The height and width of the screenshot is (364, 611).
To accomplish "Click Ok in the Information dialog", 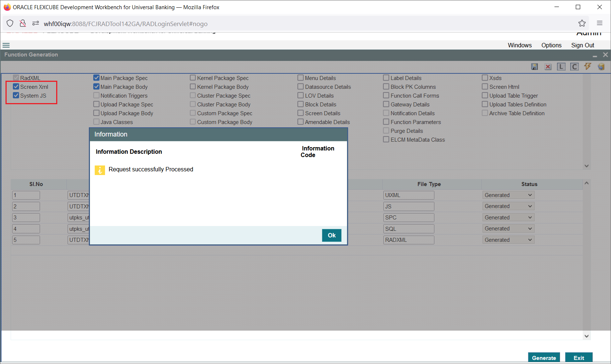I will [332, 235].
